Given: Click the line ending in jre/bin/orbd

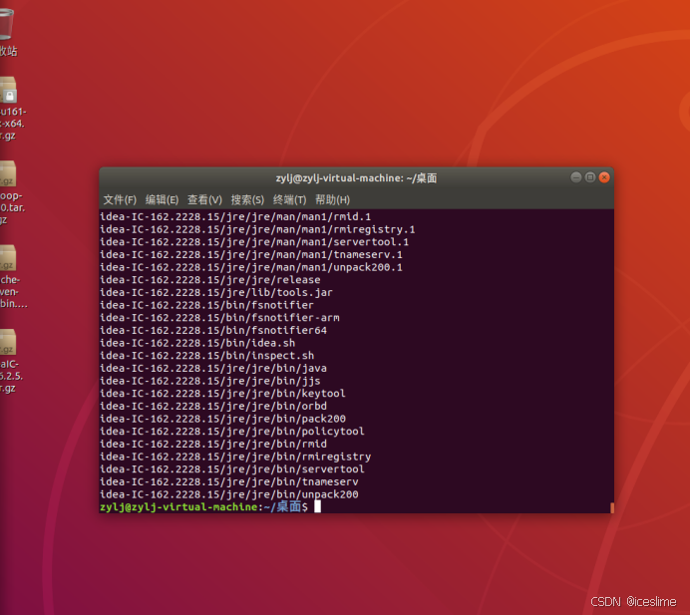Looking at the screenshot, I should click(x=213, y=406).
